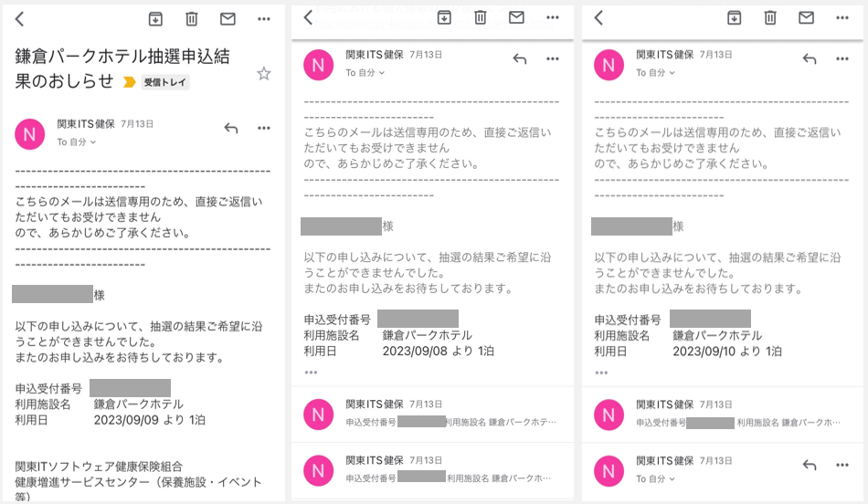The width and height of the screenshot is (868, 504).
Task: Mark as unread in the right-most panel
Action: 806,17
